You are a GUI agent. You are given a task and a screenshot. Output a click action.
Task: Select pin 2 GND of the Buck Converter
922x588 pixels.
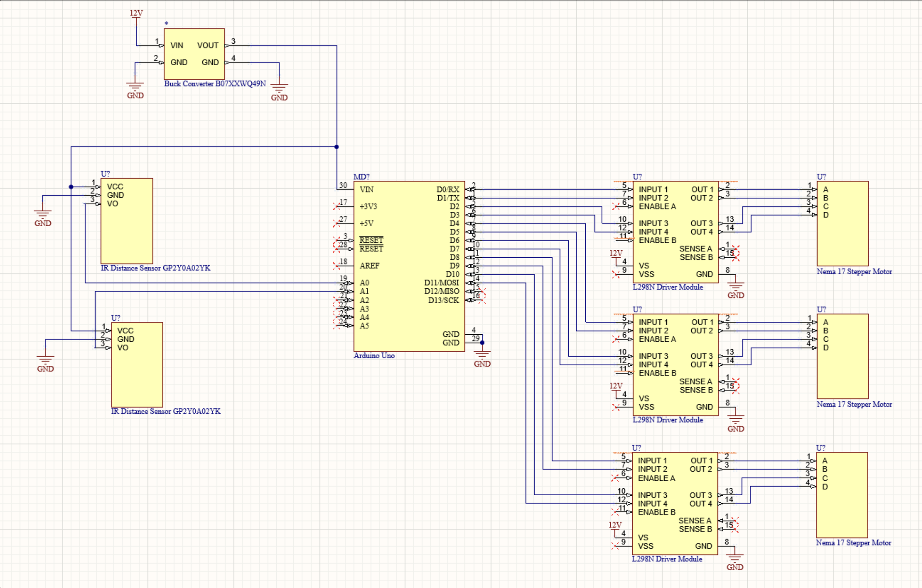point(179,63)
